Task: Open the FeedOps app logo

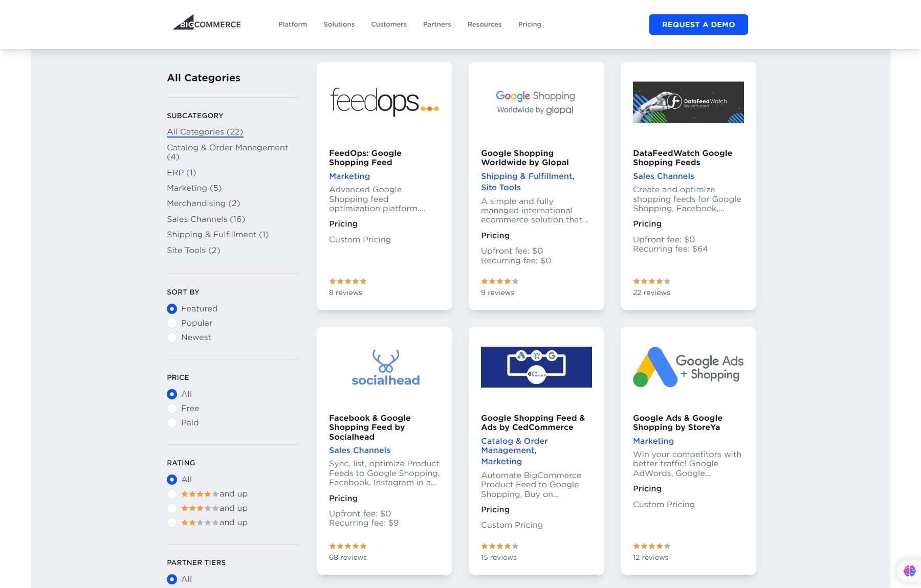Action: (x=384, y=101)
